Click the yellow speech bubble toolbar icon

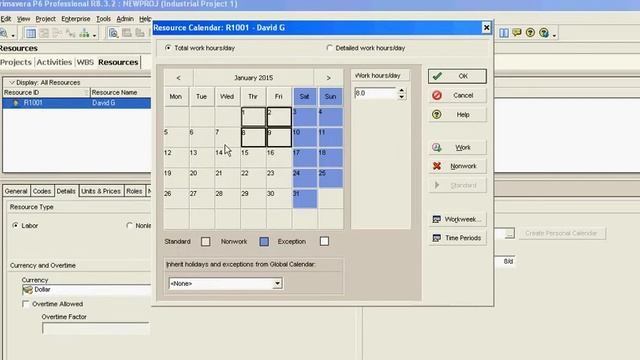coord(517,32)
